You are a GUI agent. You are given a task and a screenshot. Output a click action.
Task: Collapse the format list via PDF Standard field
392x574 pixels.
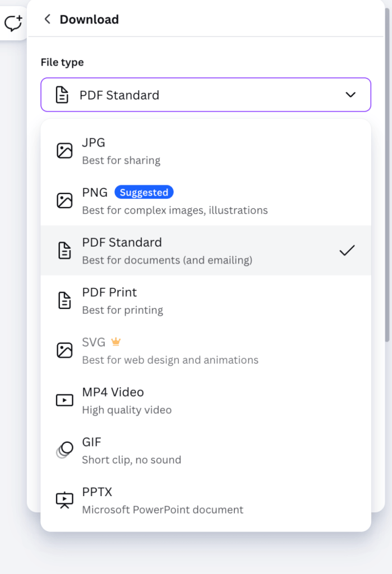point(205,94)
